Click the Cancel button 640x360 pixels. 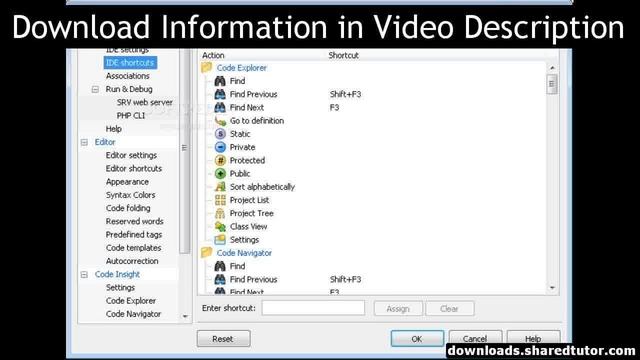coord(475,338)
